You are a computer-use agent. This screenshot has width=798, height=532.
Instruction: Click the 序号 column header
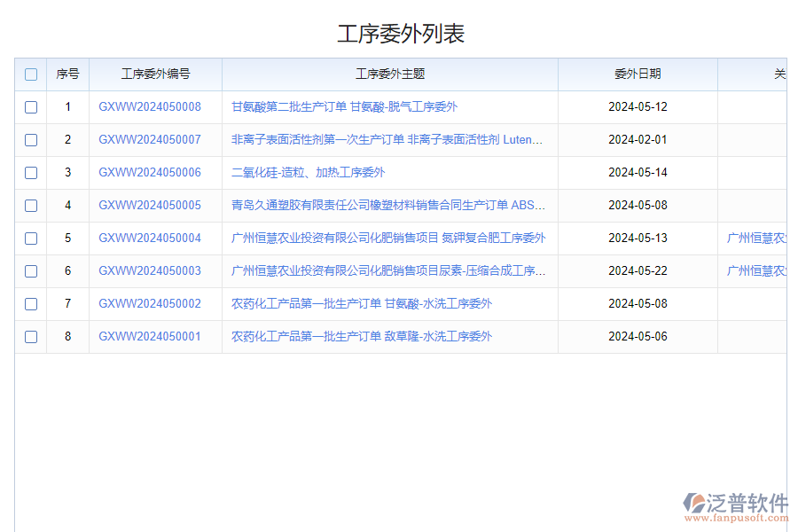(67, 74)
